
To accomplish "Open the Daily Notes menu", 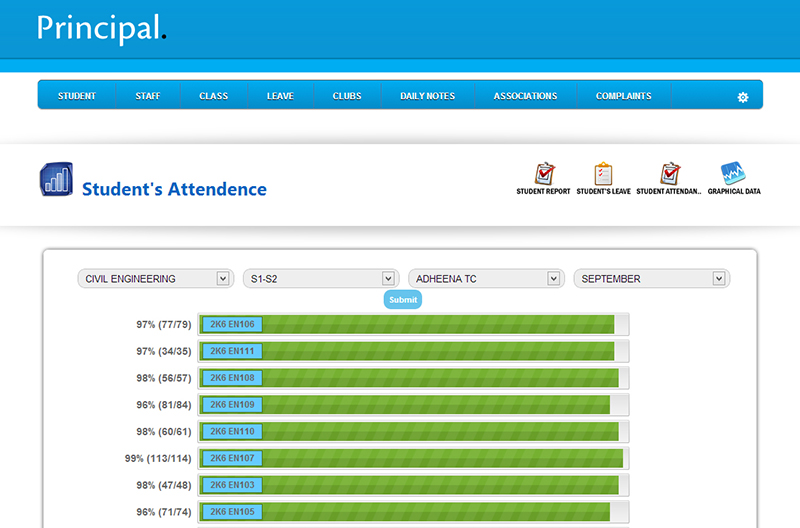I will click(x=427, y=96).
